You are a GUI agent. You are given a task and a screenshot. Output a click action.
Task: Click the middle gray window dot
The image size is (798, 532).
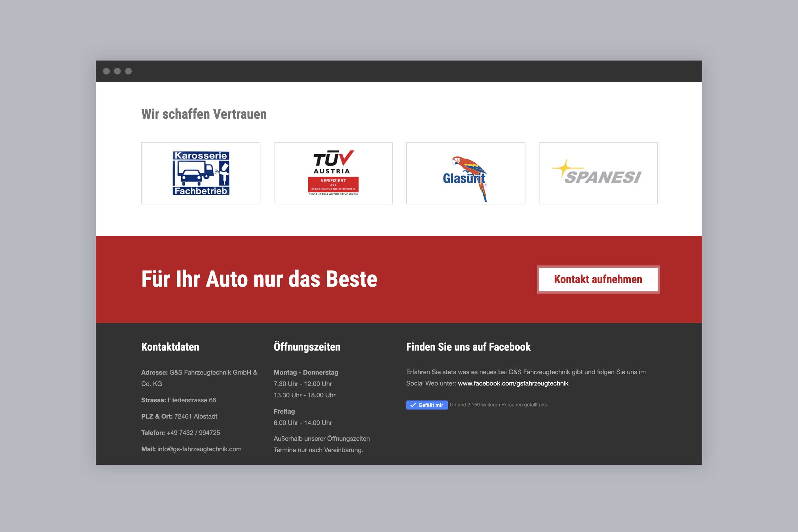[x=117, y=71]
